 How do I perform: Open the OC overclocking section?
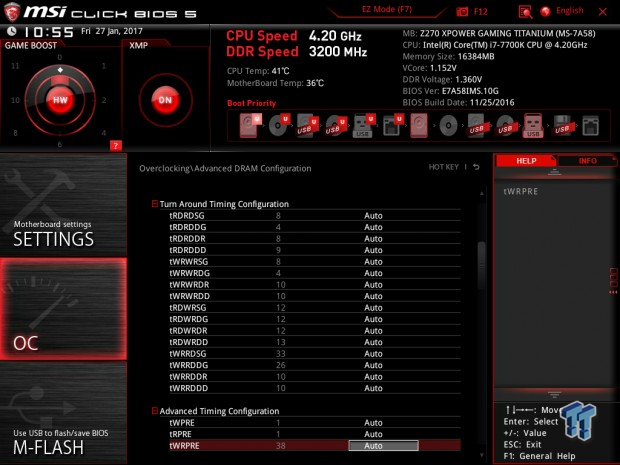63,309
